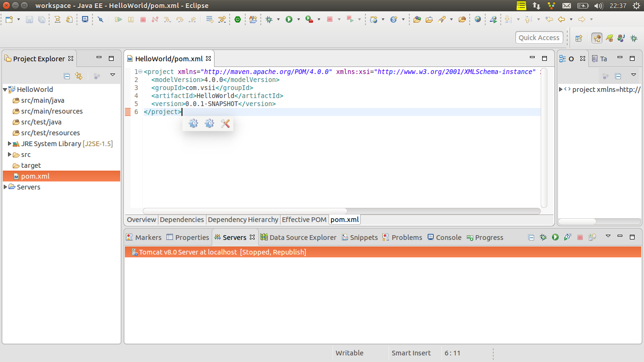Click the Publish to server icon in Servers view

click(592, 237)
